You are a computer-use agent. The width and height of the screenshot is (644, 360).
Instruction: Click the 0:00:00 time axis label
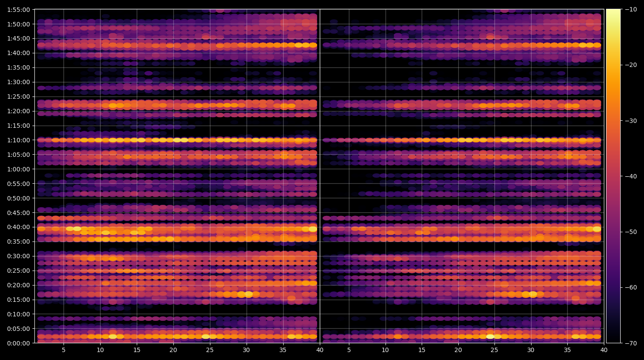click(19, 343)
